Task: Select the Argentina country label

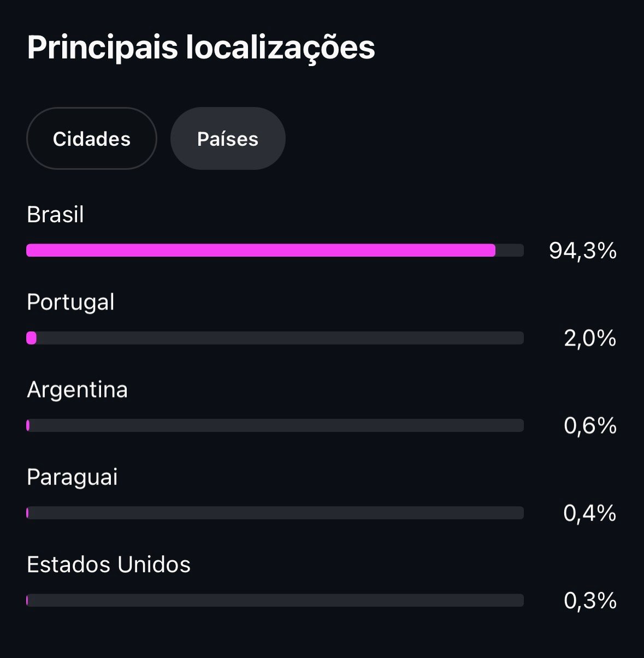Action: [x=77, y=390]
